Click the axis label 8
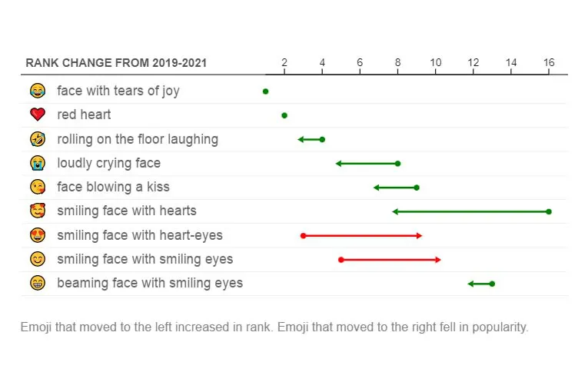This screenshot has width=588, height=392. tap(397, 62)
